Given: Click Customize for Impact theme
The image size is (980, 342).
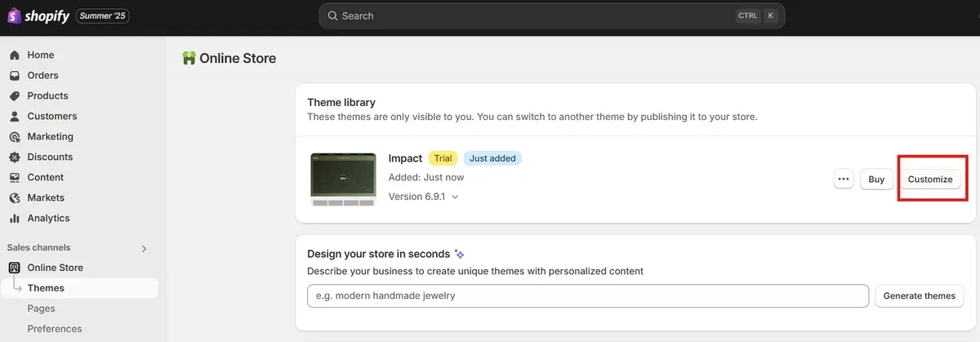Looking at the screenshot, I should point(930,180).
